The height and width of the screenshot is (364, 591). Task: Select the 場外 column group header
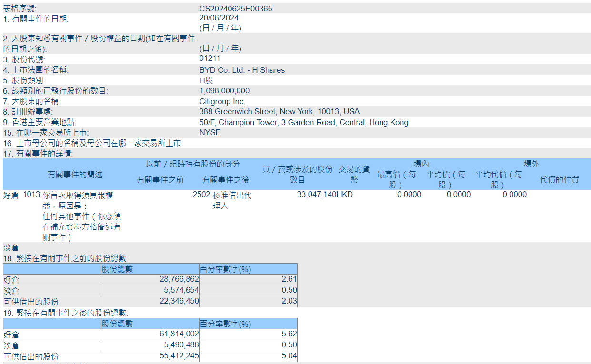click(x=531, y=164)
